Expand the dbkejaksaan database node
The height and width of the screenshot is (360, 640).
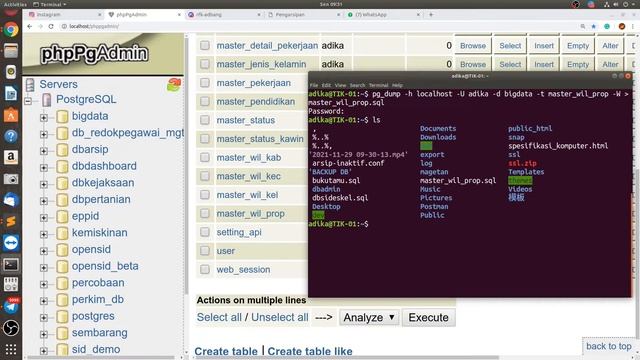click(44, 184)
